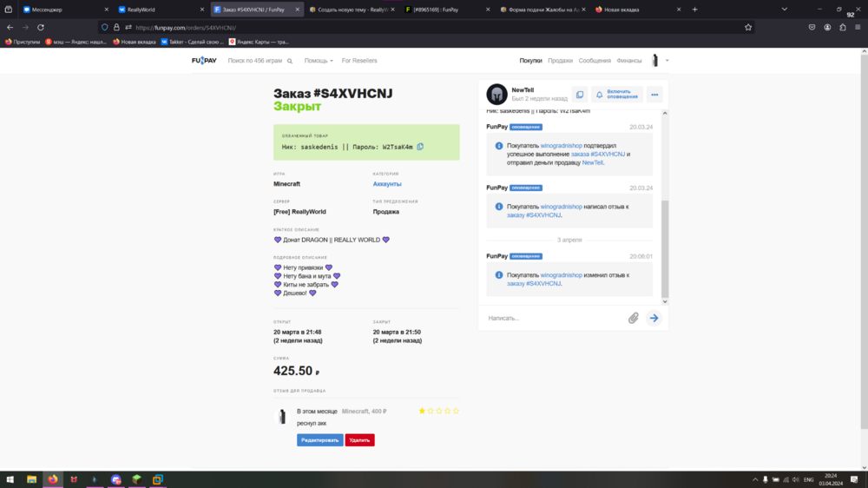The image size is (868, 488).
Task: Click the site lock icon in address bar
Action: [116, 27]
